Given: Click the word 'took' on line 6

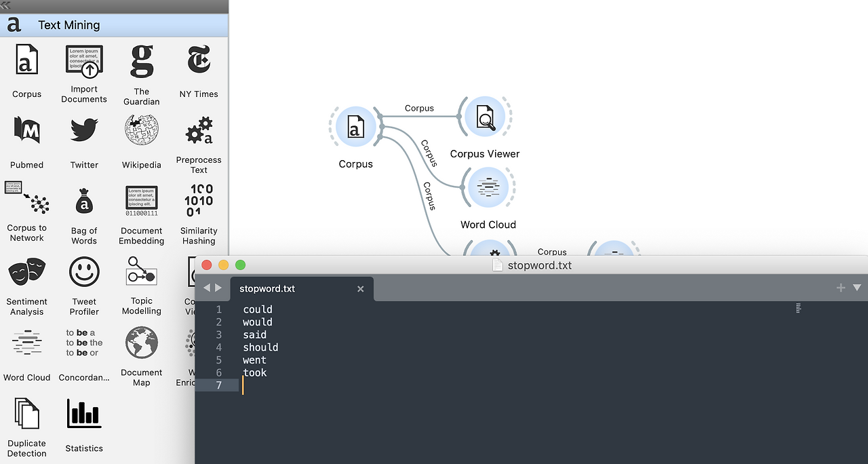Looking at the screenshot, I should coord(255,372).
